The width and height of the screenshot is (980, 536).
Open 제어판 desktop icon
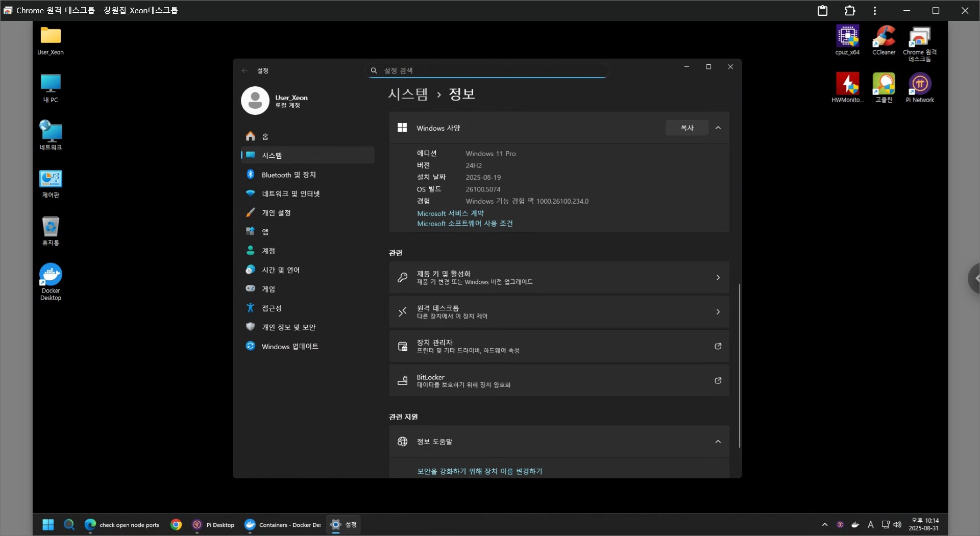tap(51, 184)
